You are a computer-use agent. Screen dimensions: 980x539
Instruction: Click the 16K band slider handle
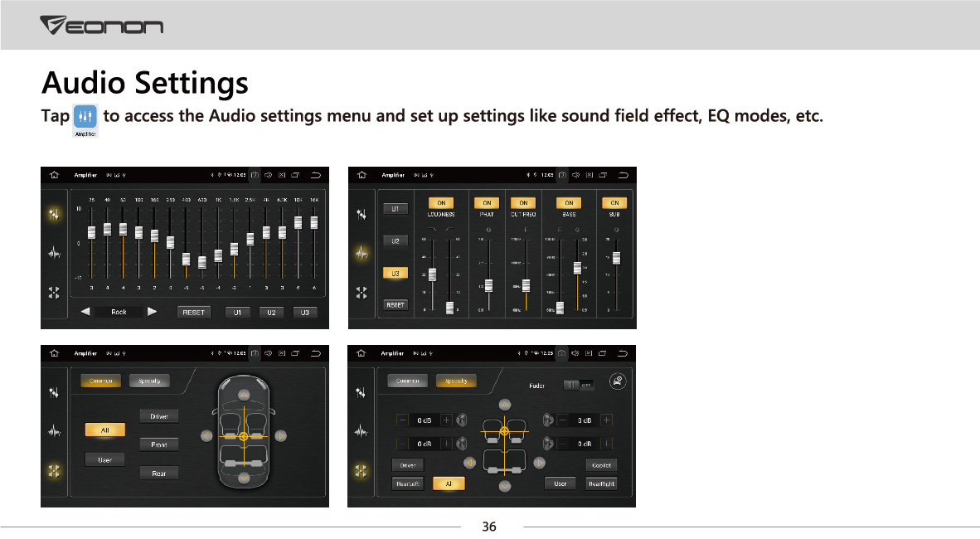(314, 222)
